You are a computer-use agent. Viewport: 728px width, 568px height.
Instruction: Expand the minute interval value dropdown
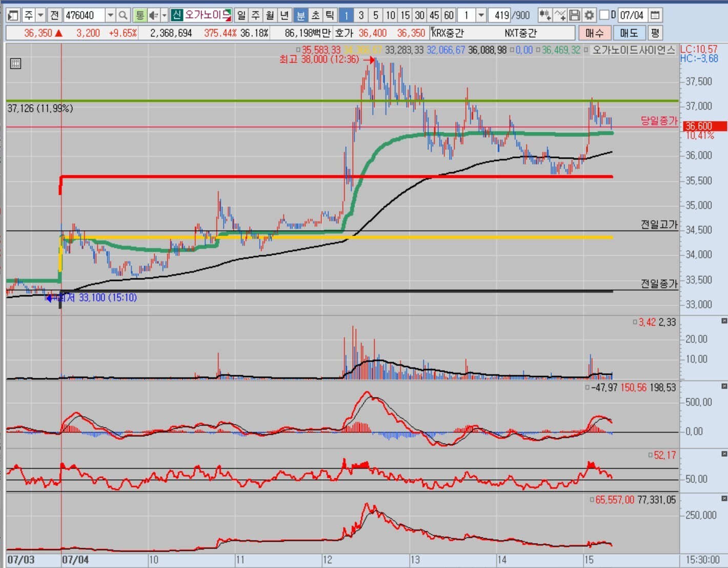pos(481,15)
